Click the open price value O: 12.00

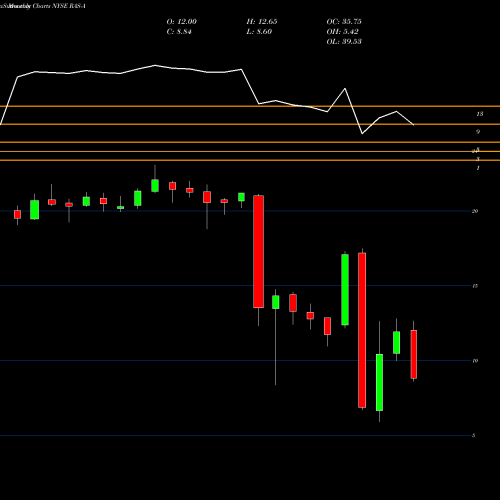(182, 22)
